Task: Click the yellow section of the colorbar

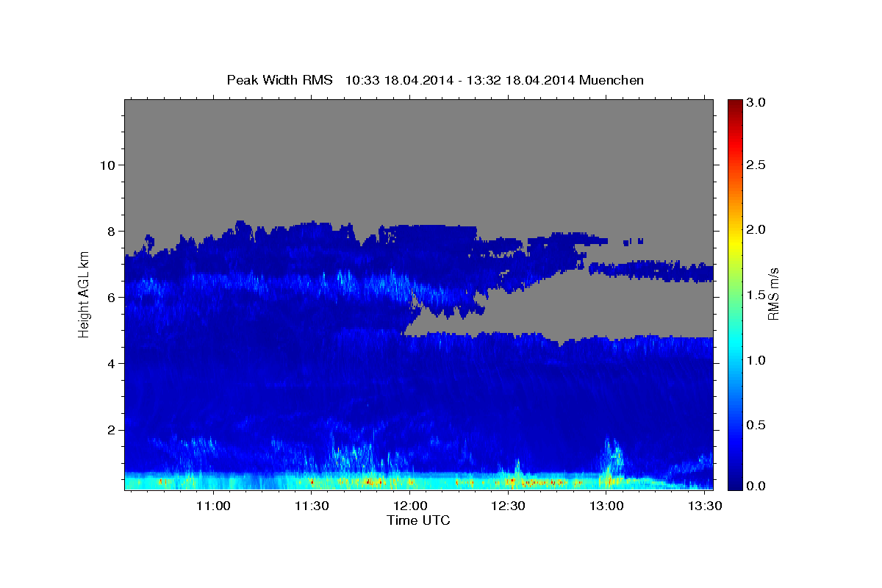Action: pyautogui.click(x=734, y=243)
